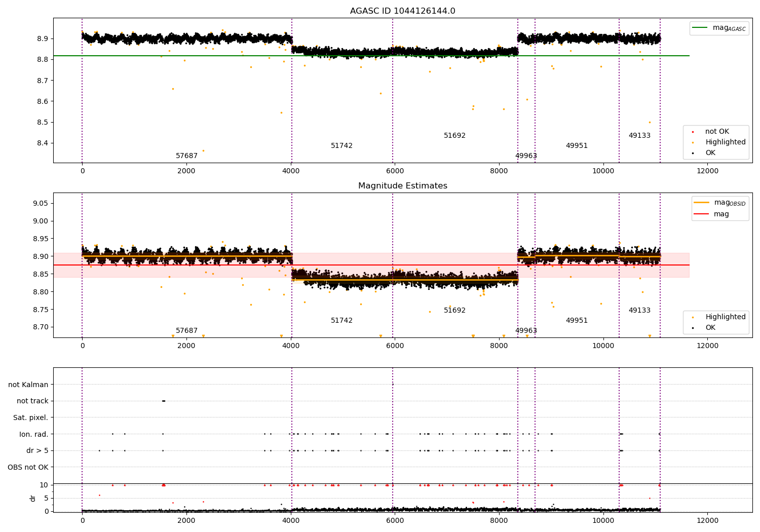
Task: Click OBSID label 49951 in Magnitude Estimates plot
Action: [577, 321]
